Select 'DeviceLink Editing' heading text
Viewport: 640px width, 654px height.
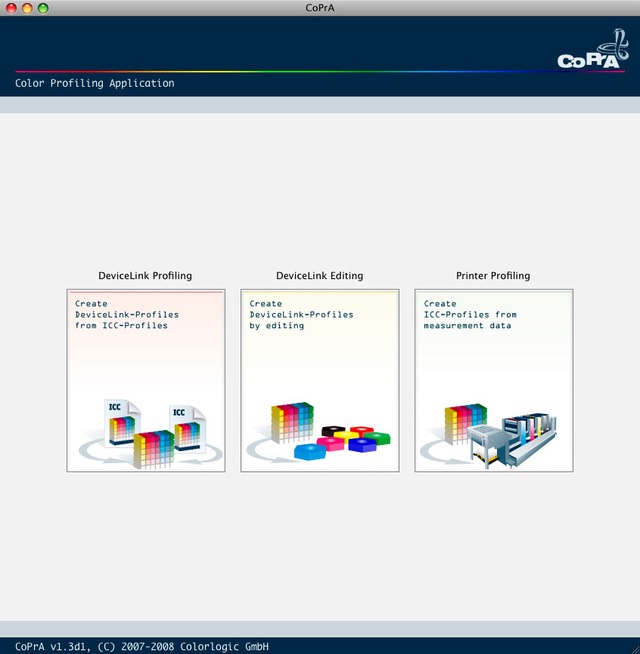tap(320, 276)
